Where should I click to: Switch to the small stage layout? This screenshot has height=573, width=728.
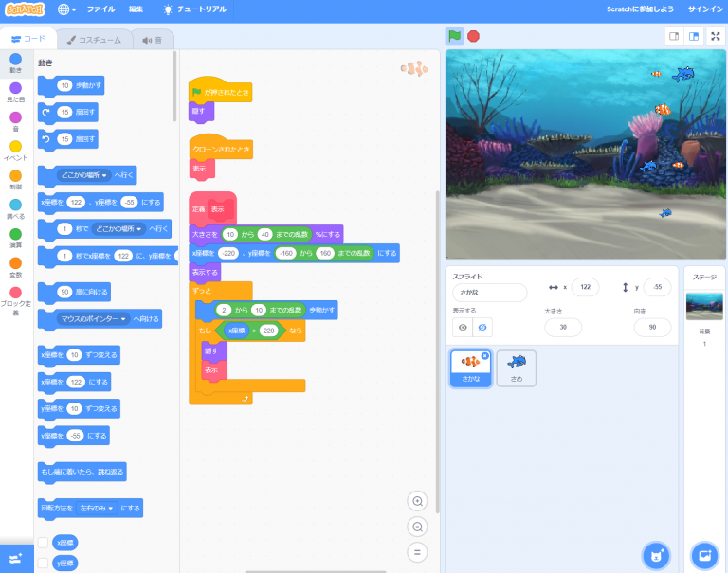pyautogui.click(x=674, y=36)
